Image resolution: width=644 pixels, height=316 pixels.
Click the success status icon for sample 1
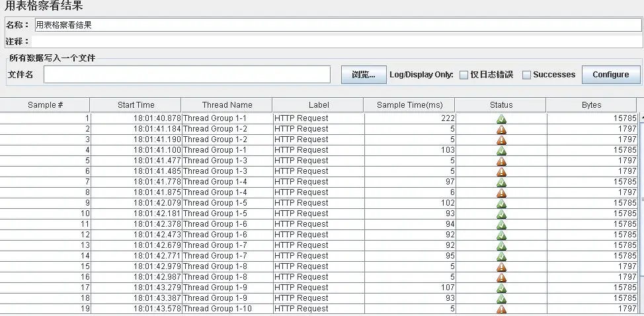501,119
